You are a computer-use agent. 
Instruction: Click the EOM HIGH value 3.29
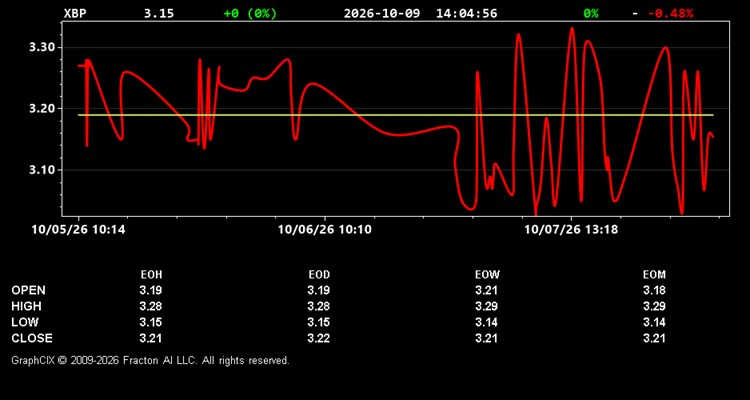pos(654,306)
